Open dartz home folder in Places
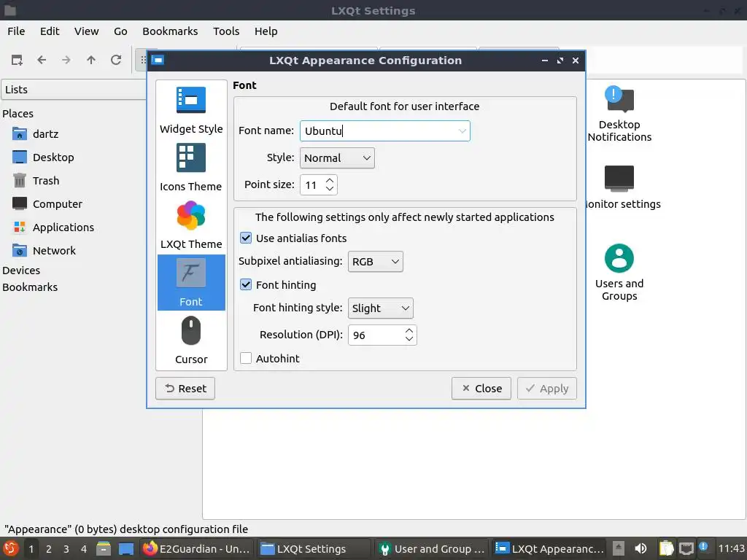 point(35,134)
